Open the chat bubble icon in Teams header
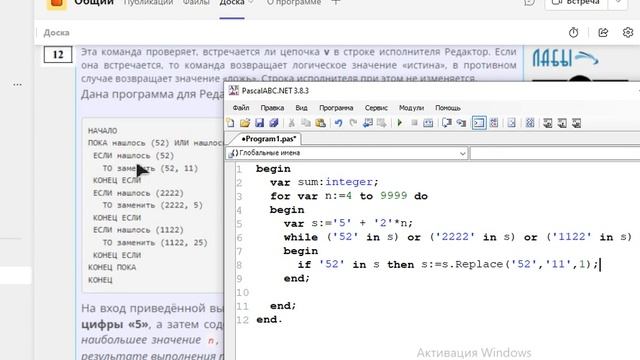 coord(529,2)
